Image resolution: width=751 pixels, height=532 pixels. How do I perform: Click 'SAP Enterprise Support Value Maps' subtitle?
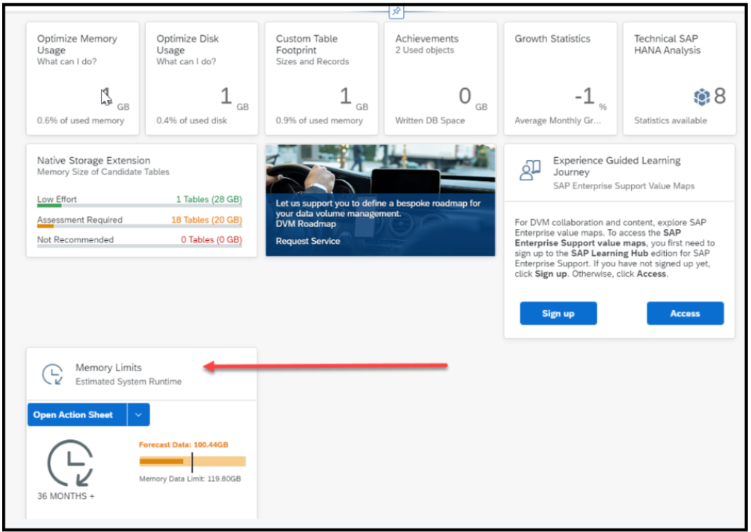pos(624,186)
